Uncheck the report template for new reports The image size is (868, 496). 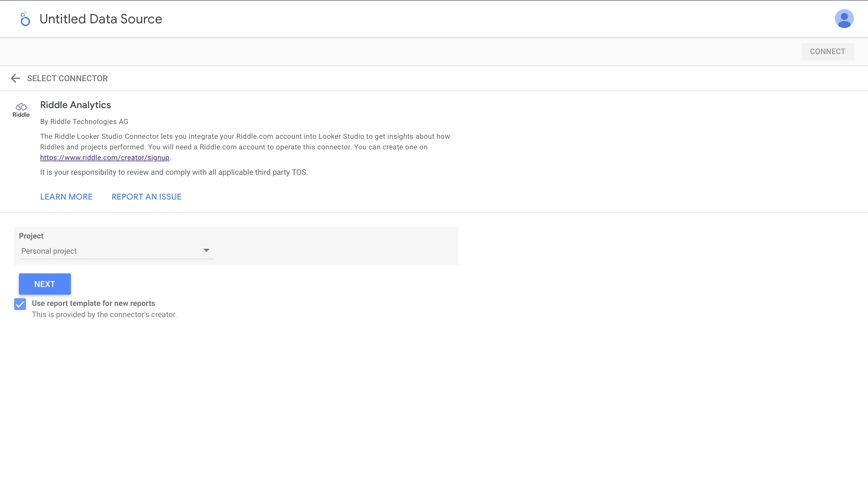click(20, 304)
